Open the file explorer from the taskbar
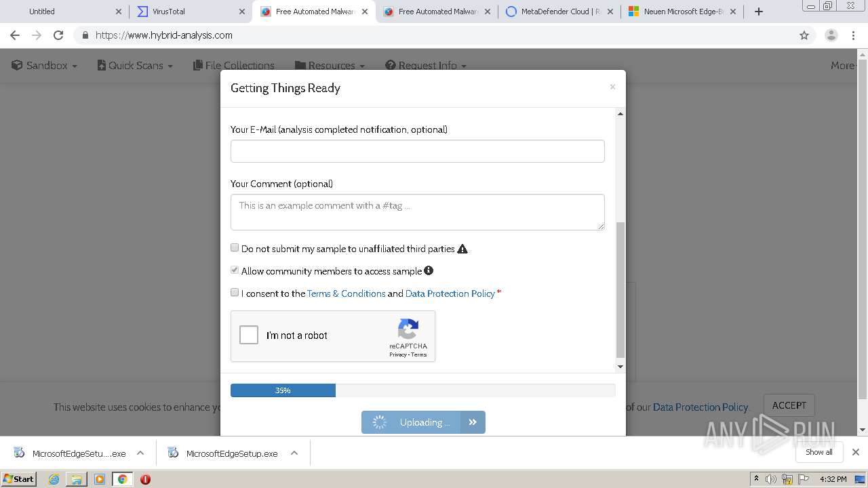 [77, 479]
